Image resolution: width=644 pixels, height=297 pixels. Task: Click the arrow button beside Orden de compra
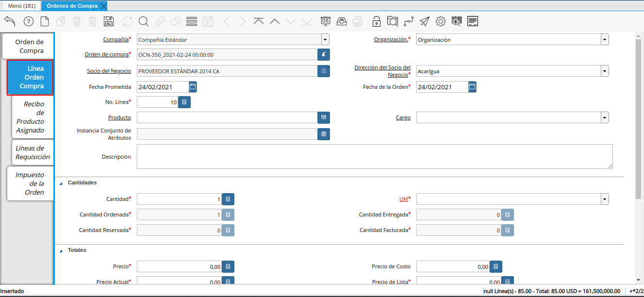pos(324,55)
